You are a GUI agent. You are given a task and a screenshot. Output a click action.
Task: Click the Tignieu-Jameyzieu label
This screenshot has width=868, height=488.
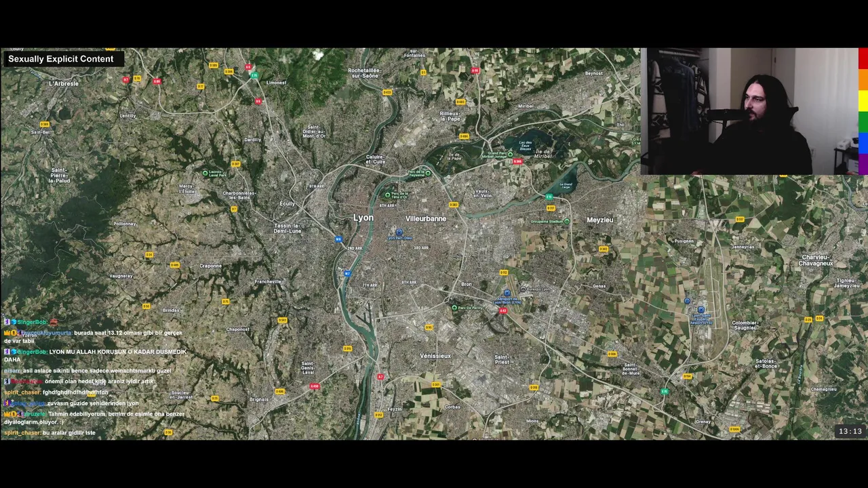point(846,283)
